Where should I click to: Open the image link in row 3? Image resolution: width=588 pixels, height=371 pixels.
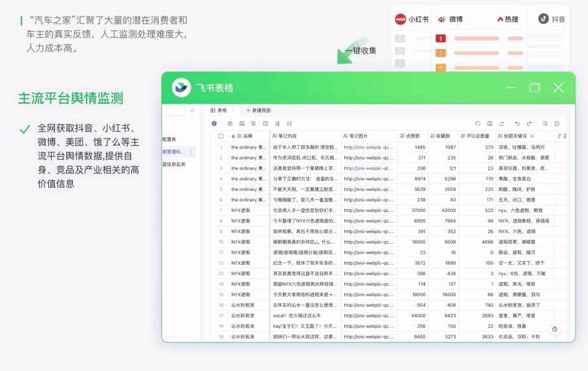pos(369,168)
